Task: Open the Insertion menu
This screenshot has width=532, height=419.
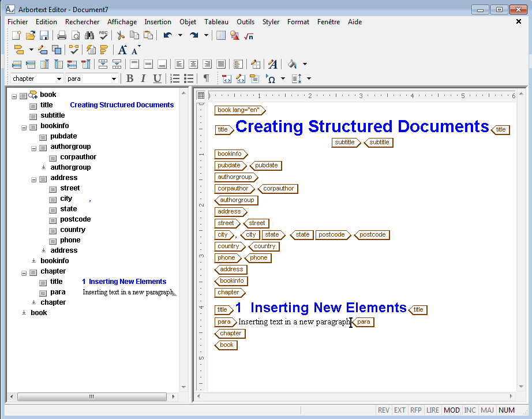Action: pyautogui.click(x=158, y=22)
